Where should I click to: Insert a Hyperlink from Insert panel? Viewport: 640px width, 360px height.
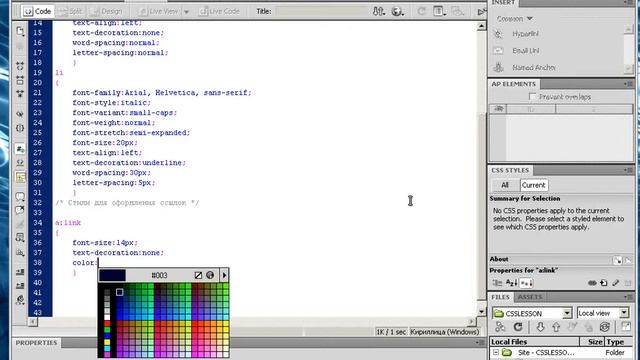coord(517,34)
